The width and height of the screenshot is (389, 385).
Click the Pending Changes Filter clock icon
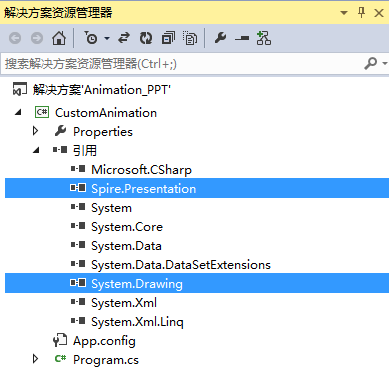[91, 38]
